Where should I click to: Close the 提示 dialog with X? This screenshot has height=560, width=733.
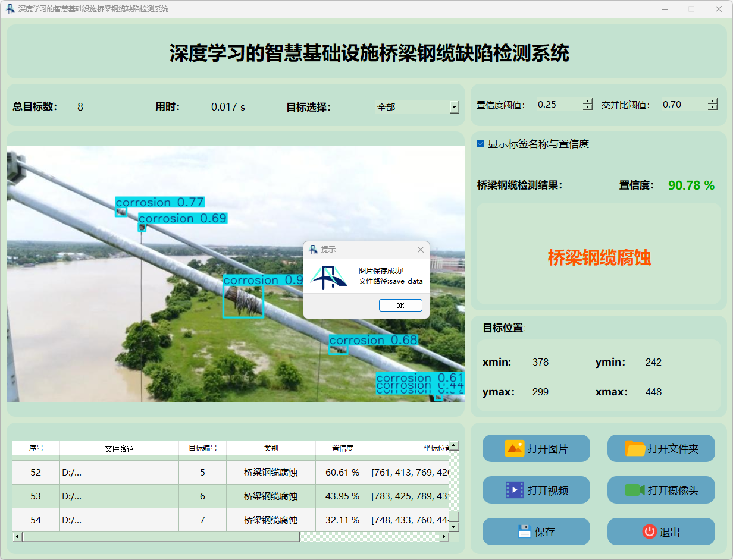pyautogui.click(x=421, y=250)
